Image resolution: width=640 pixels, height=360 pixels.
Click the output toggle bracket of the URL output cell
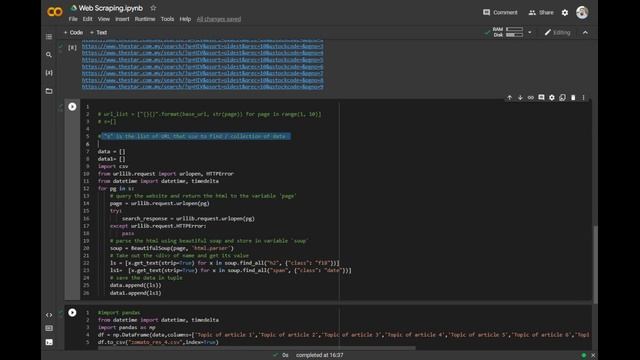pyautogui.click(x=72, y=47)
